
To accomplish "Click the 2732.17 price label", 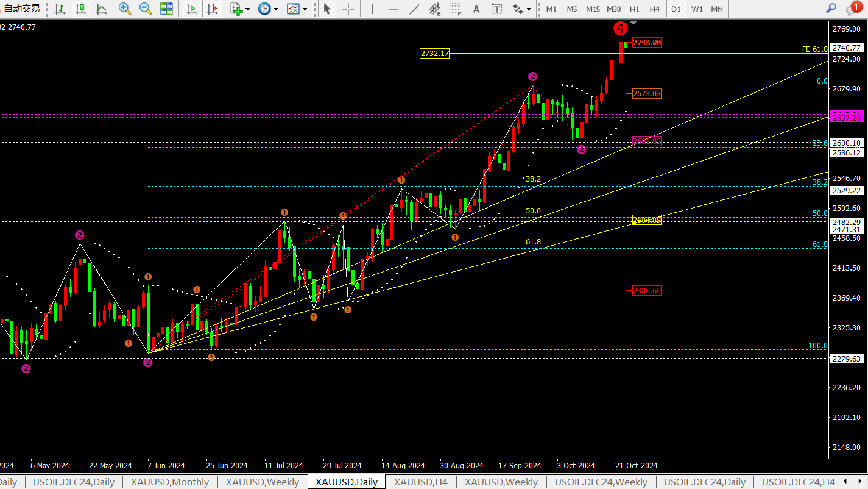I will pos(435,54).
